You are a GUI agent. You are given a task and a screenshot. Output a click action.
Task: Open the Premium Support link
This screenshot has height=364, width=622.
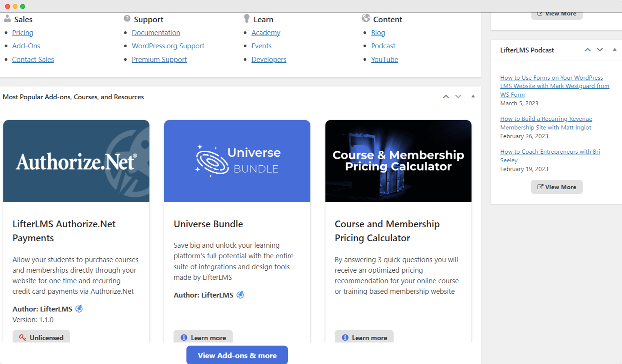coord(159,59)
